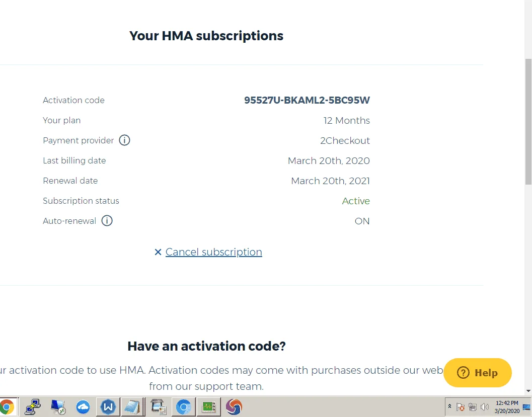Click the March 20th, 2020 billing date

(x=329, y=160)
